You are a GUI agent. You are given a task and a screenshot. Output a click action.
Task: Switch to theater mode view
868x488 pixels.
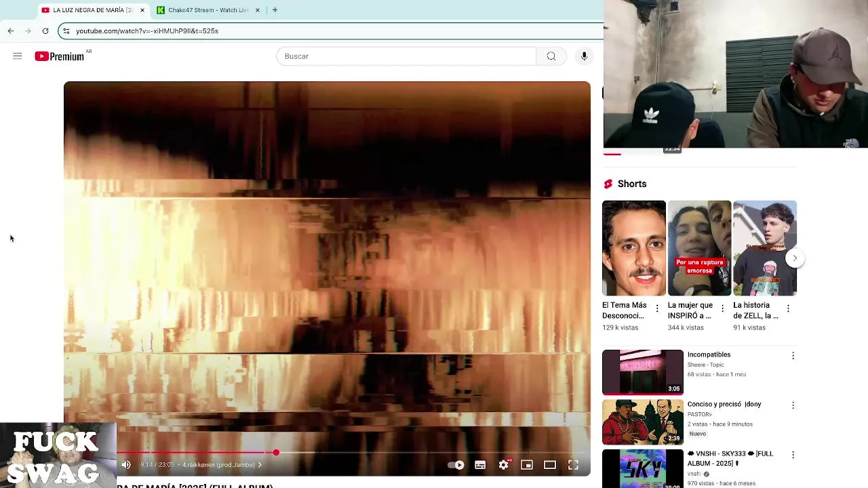550,465
